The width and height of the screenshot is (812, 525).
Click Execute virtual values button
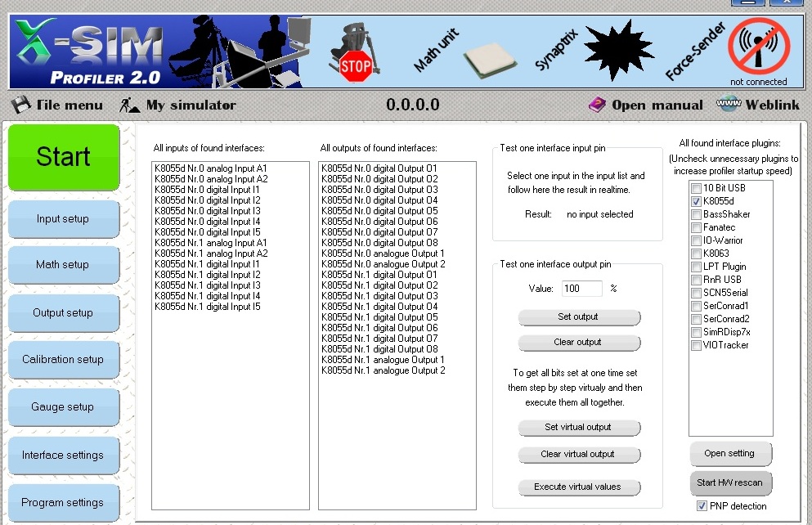579,487
